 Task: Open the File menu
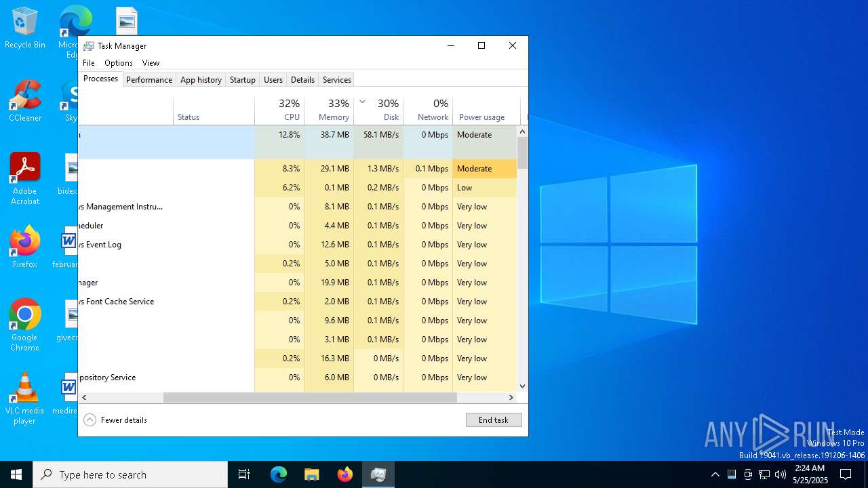(x=89, y=63)
